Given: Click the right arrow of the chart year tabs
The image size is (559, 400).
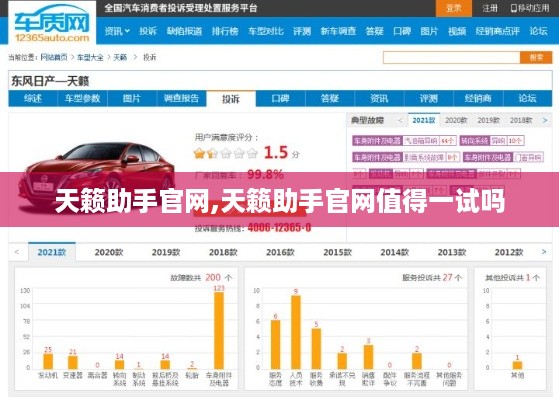Looking at the screenshot, I should pos(544,252).
